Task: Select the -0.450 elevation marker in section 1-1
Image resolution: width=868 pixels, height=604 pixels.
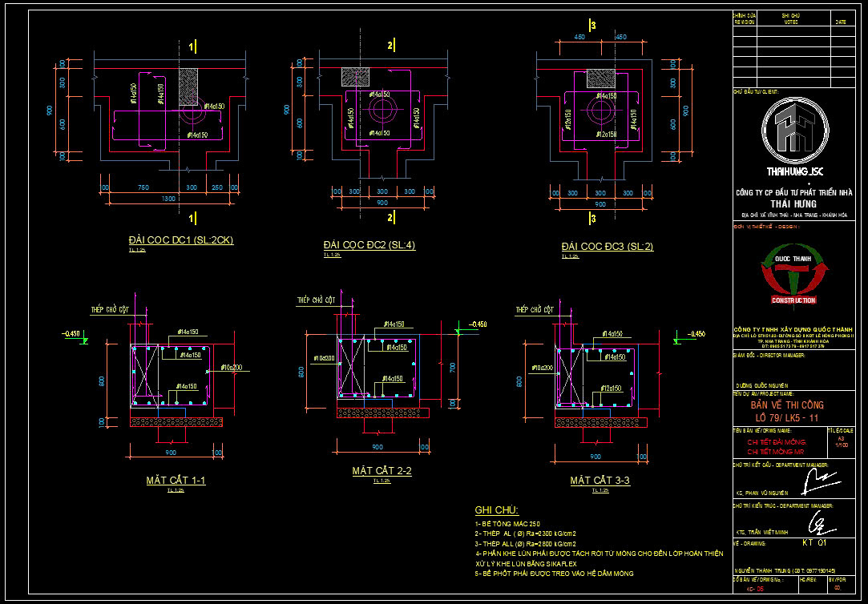Action: 73,333
